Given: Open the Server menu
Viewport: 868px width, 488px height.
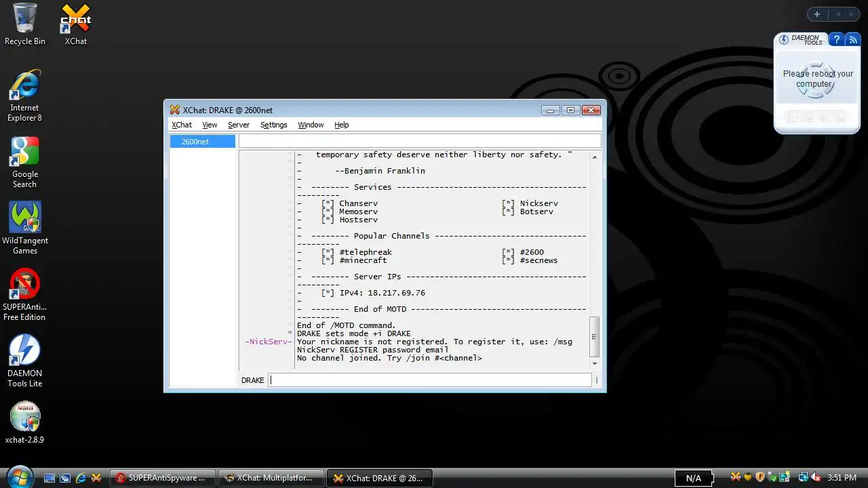Looking at the screenshot, I should [x=239, y=125].
